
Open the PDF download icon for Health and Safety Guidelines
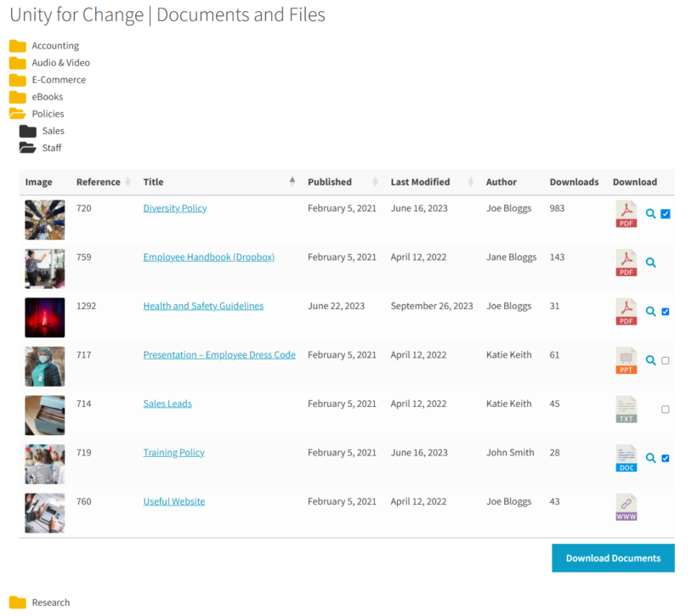(626, 312)
